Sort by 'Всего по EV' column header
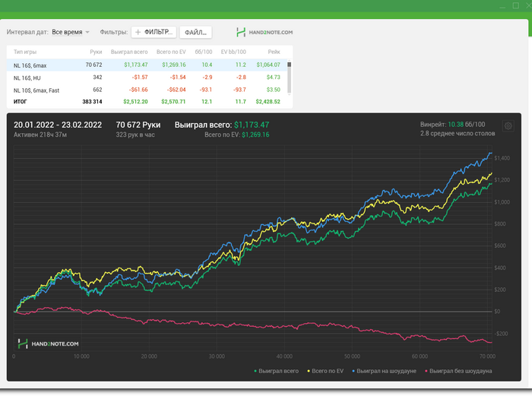Viewport: 532px width, 396px height. coord(171,52)
